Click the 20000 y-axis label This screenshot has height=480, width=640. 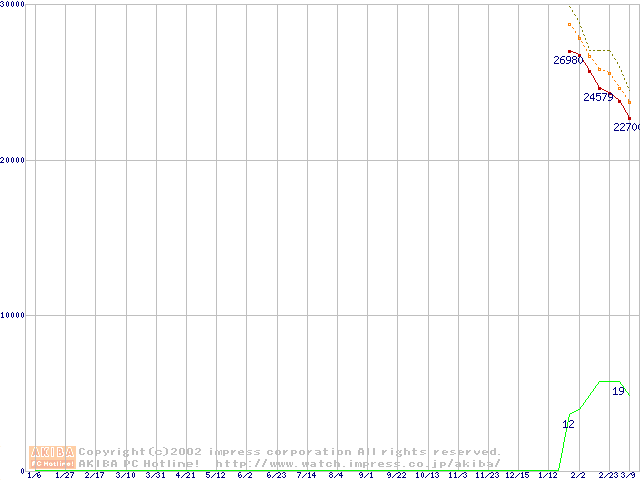[x=13, y=160]
